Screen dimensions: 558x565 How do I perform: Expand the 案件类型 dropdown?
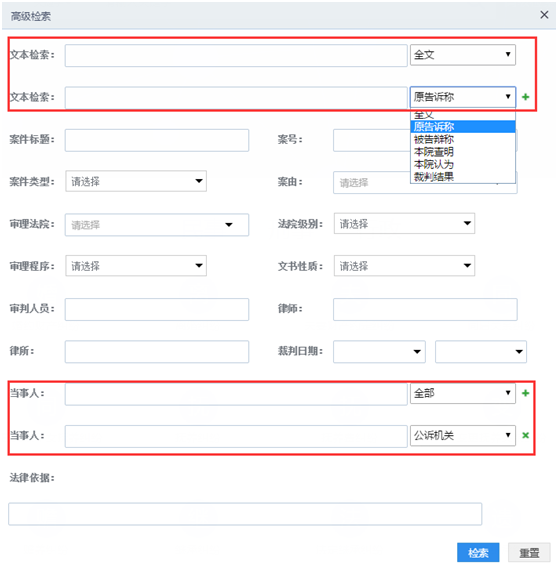[136, 181]
